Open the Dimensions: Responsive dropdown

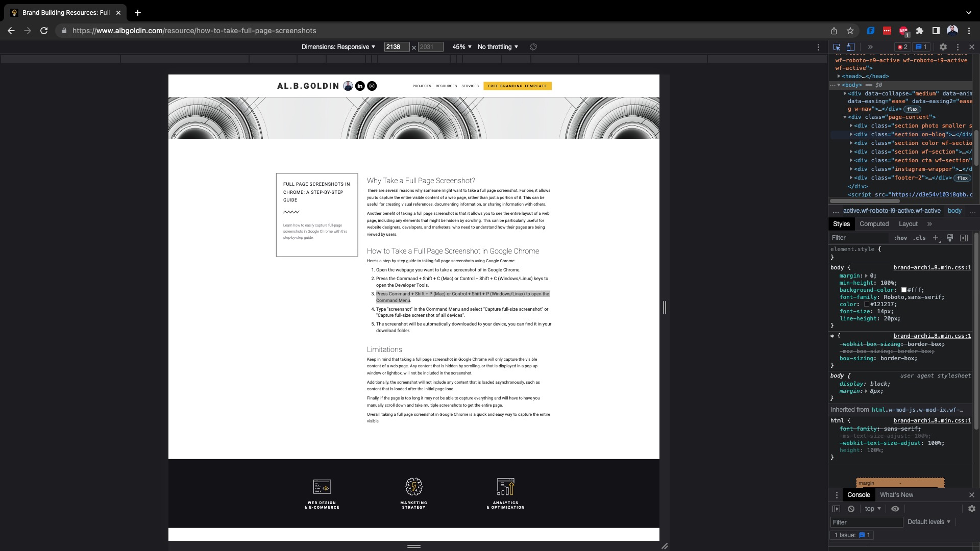click(x=338, y=47)
